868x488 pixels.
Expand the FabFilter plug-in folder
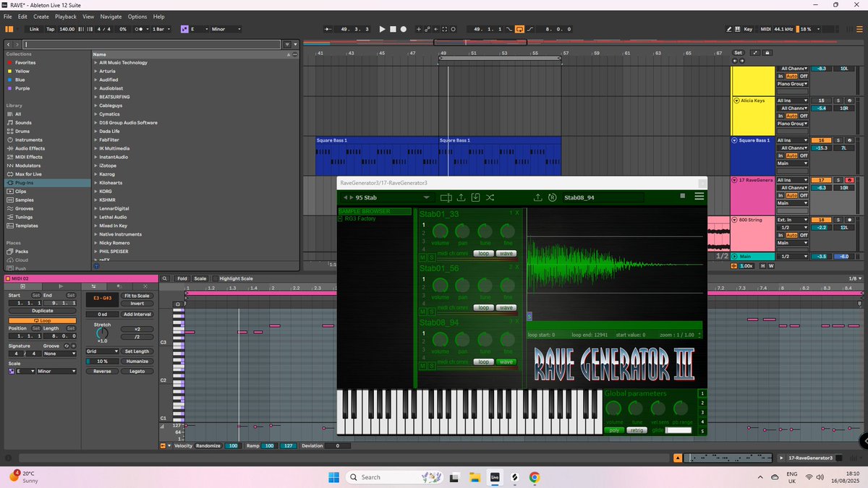(96, 140)
